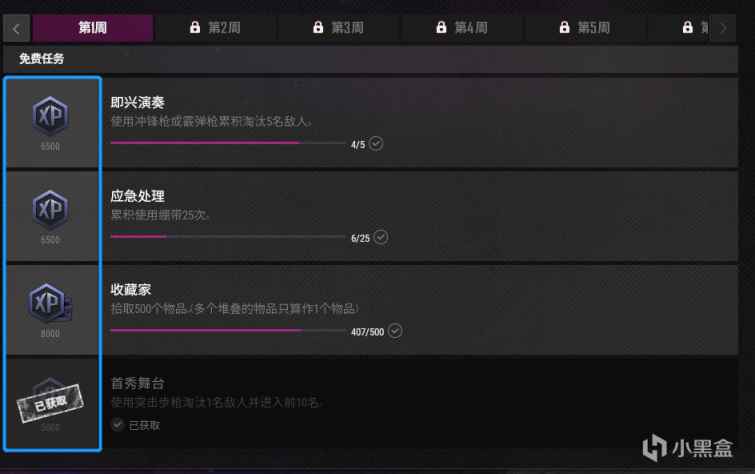Toggle the checkmark next to 4/5 progress
The height and width of the screenshot is (474, 755).
(376, 144)
